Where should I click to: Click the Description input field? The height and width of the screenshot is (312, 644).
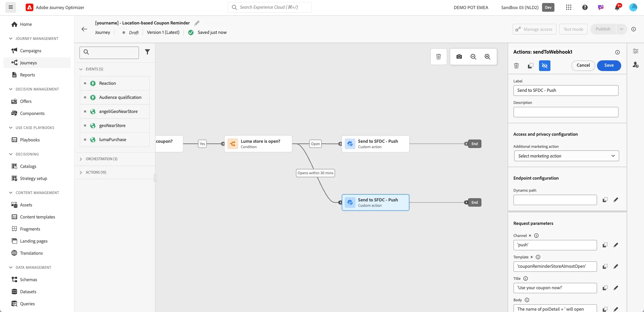(x=566, y=112)
